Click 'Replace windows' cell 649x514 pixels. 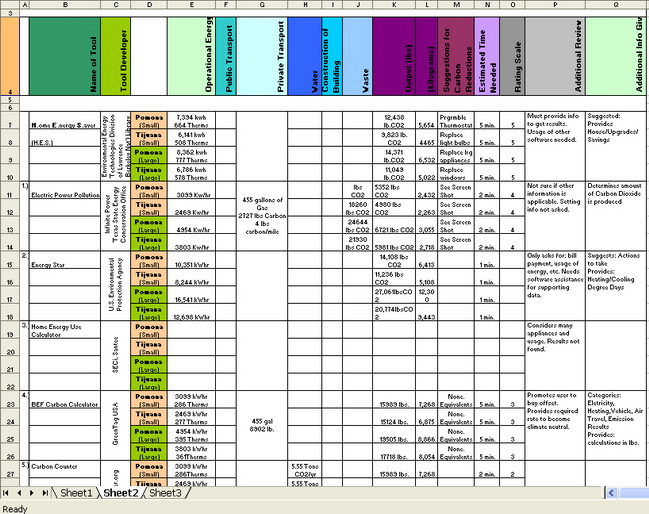[456, 173]
